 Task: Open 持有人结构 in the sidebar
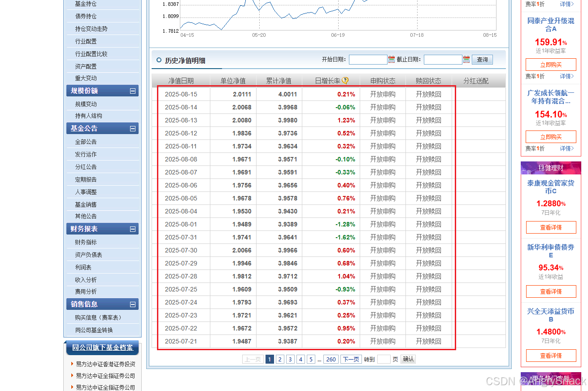(88, 116)
